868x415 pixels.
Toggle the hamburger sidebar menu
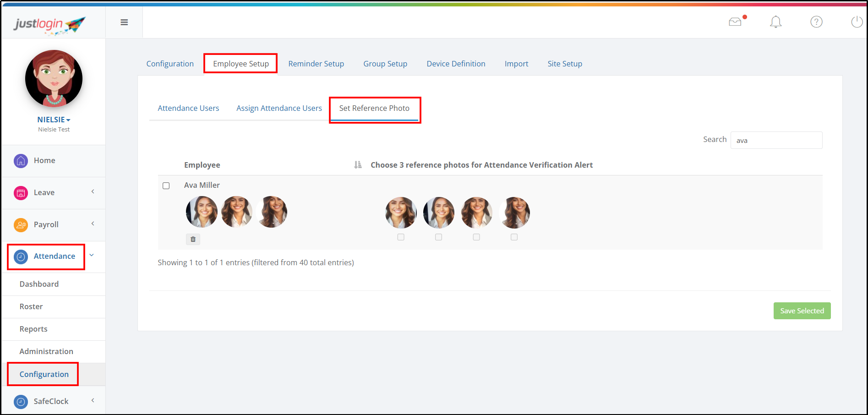click(x=124, y=22)
